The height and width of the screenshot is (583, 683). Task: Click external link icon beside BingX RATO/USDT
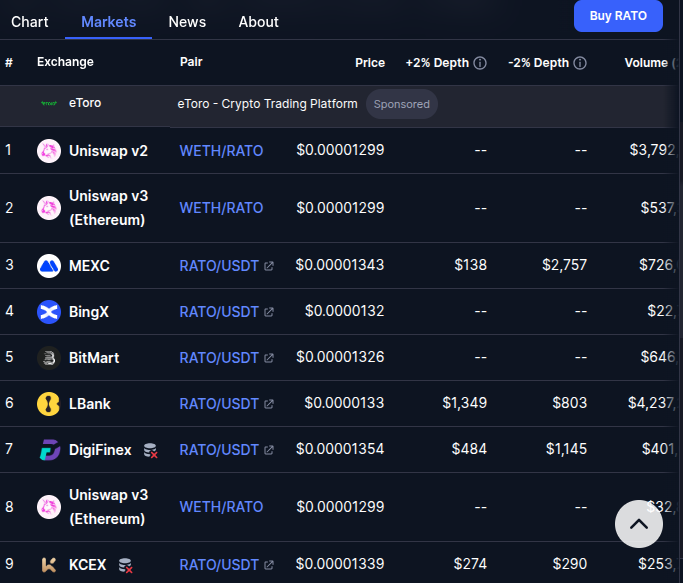click(269, 312)
